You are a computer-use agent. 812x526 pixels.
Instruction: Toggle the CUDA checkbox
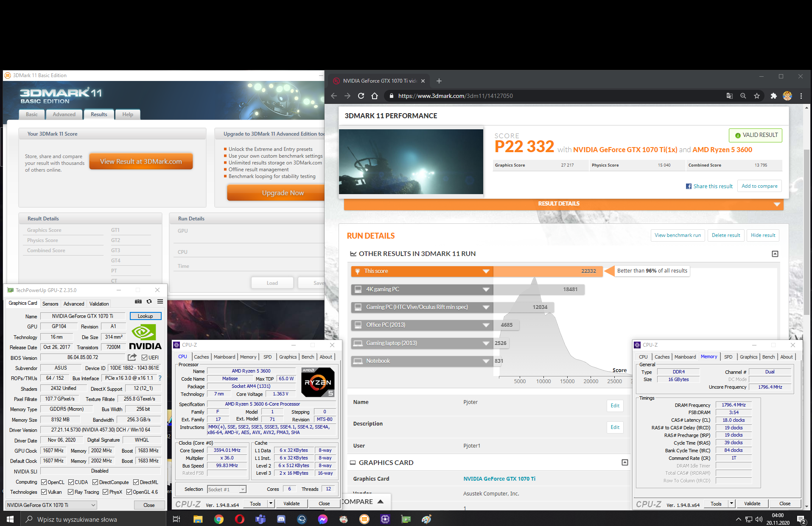coord(71,482)
